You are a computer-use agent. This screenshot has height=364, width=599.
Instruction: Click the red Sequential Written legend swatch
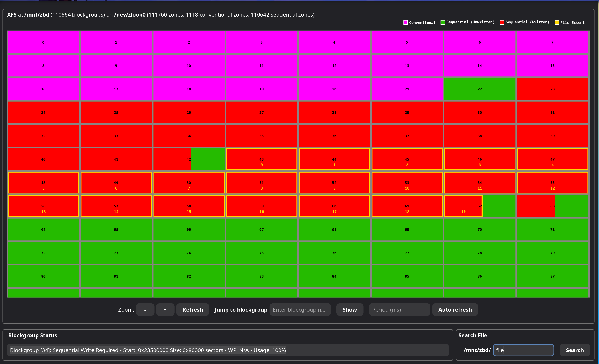click(x=502, y=22)
